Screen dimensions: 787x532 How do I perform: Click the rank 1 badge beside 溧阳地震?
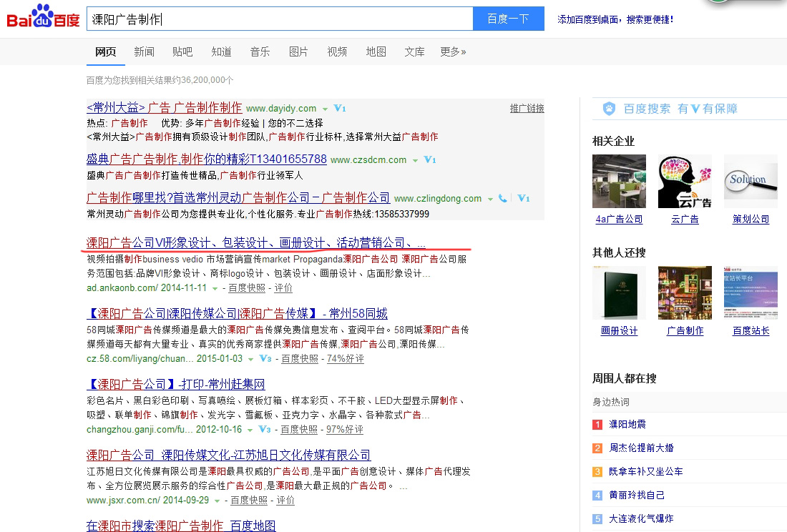tap(597, 425)
